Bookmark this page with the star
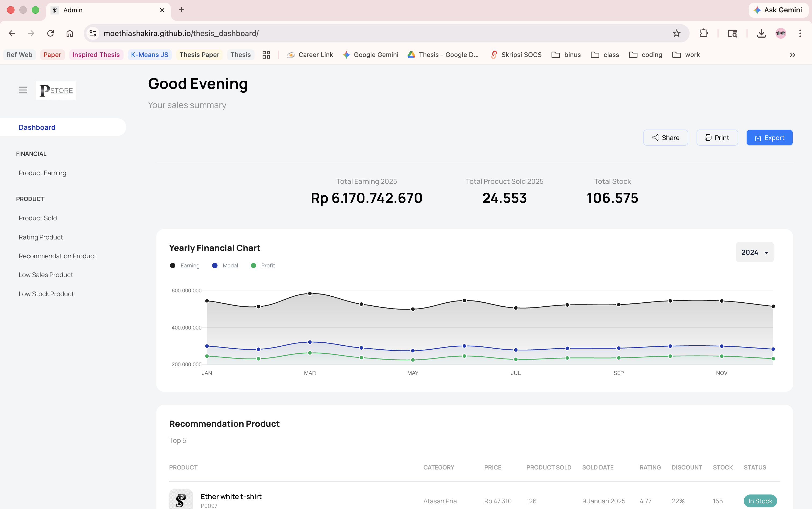Viewport: 812px width, 509px height. 676,33
